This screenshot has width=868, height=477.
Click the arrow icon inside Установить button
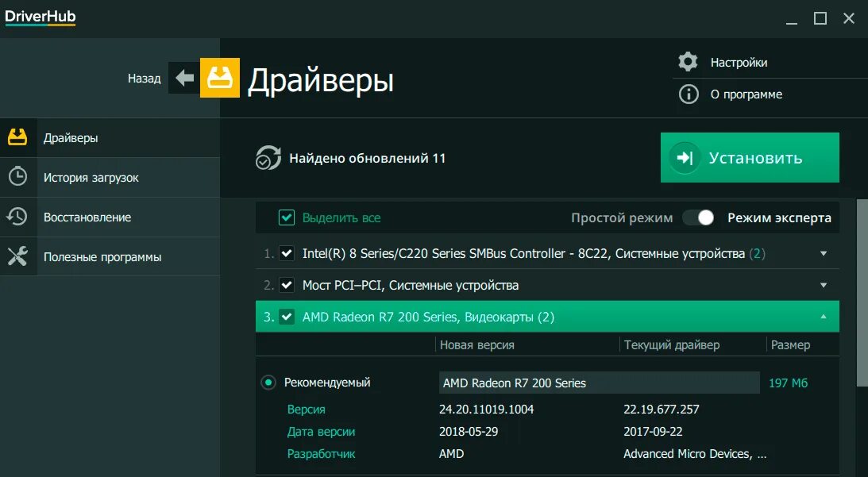[x=685, y=158]
